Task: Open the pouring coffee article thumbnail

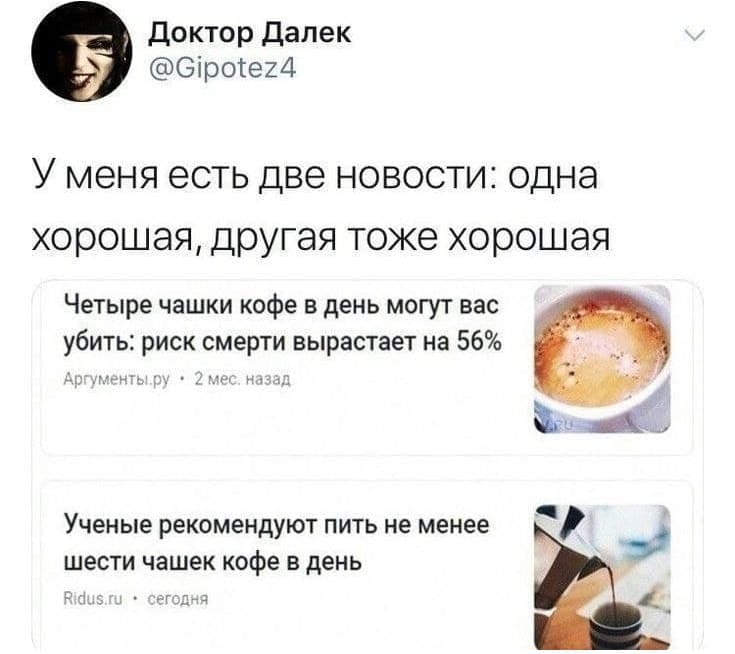Action: (603, 577)
